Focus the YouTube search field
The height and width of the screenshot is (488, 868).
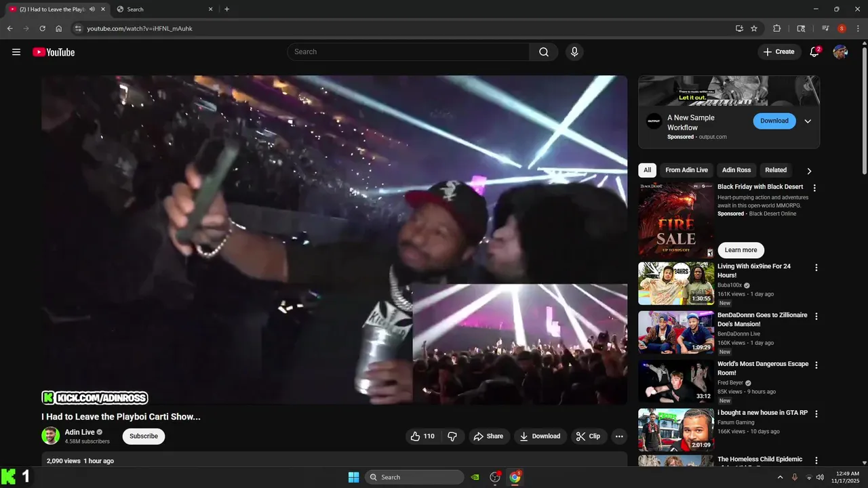click(408, 52)
